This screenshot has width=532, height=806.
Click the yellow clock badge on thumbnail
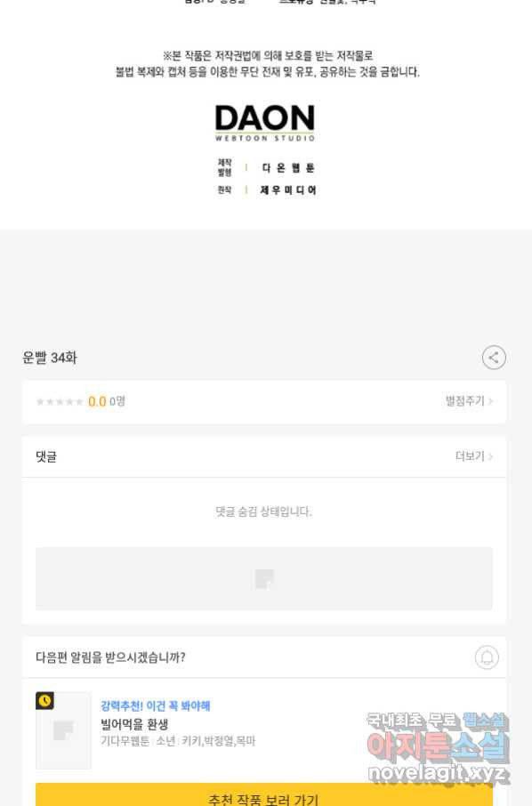(x=44, y=701)
